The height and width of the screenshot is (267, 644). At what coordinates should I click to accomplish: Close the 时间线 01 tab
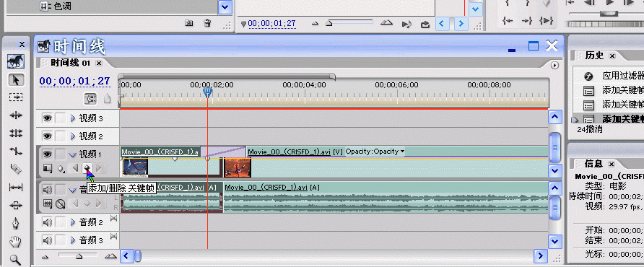click(x=99, y=64)
